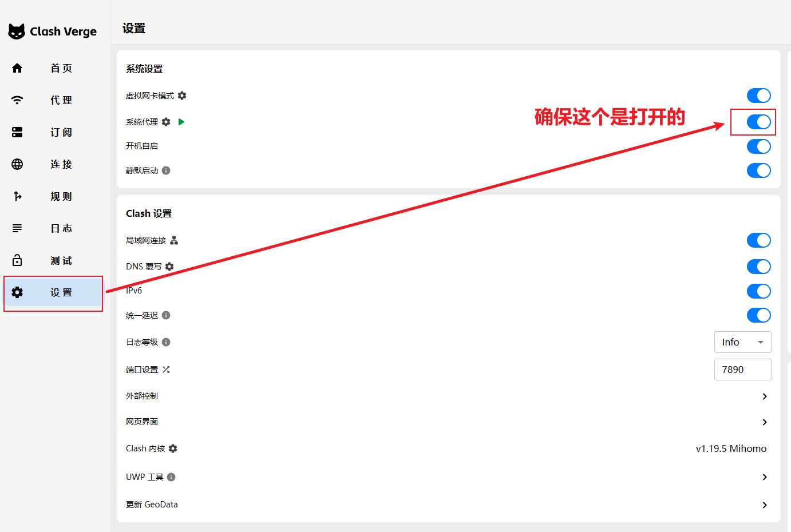Click the shuffle icon beside 端口设置
Image resolution: width=791 pixels, height=532 pixels.
(x=166, y=370)
